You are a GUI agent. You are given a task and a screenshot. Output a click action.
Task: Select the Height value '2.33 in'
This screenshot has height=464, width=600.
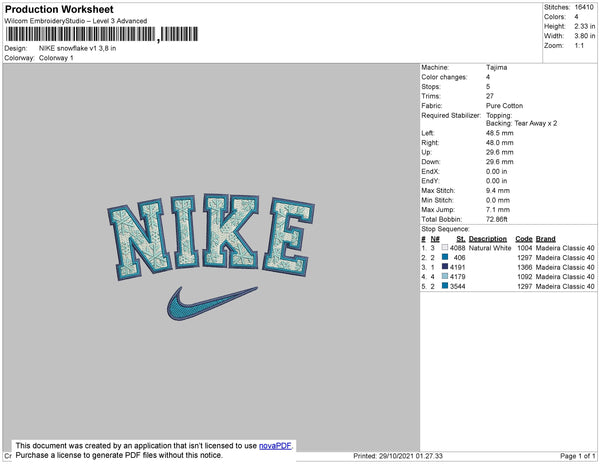[x=584, y=26]
